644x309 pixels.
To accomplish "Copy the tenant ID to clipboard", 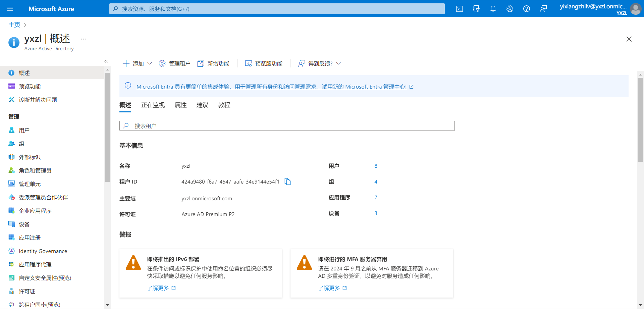I will (287, 182).
